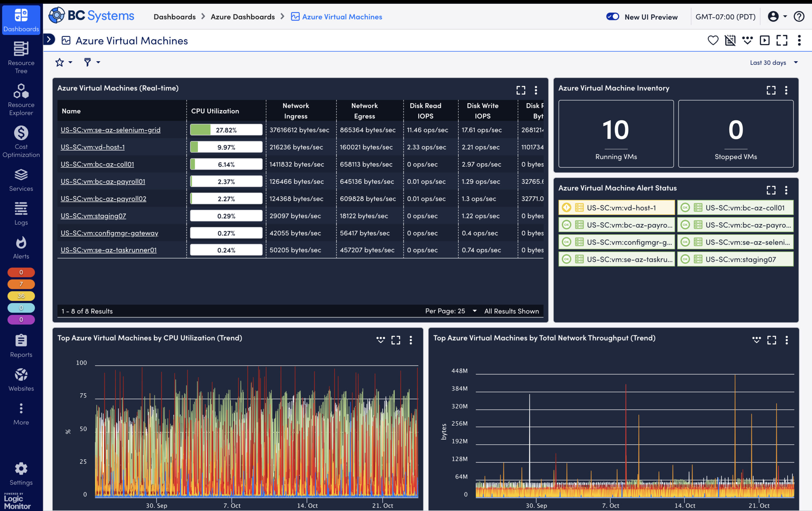812x511 pixels.
Task: Open Alert Status widget options menu
Action: (x=786, y=190)
